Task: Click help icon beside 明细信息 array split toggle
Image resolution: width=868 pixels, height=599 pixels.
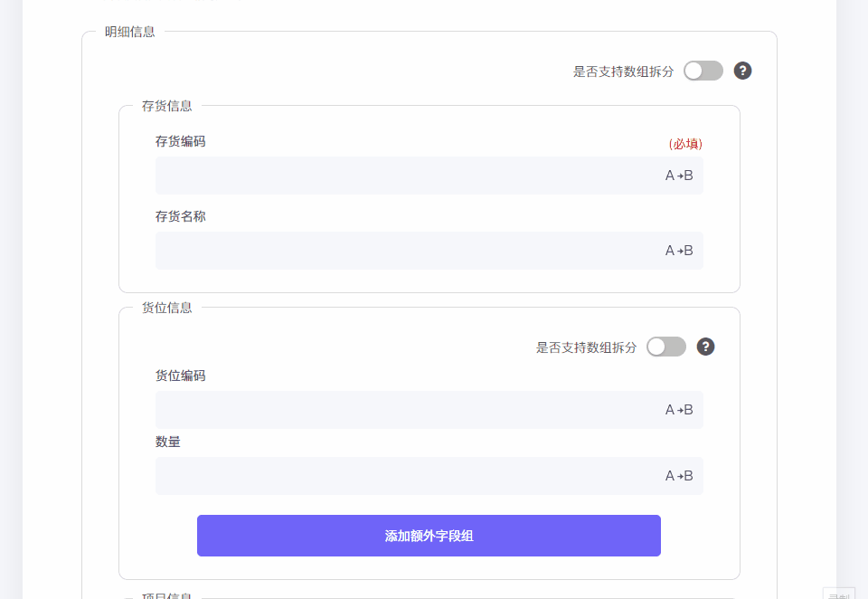Action: (742, 71)
